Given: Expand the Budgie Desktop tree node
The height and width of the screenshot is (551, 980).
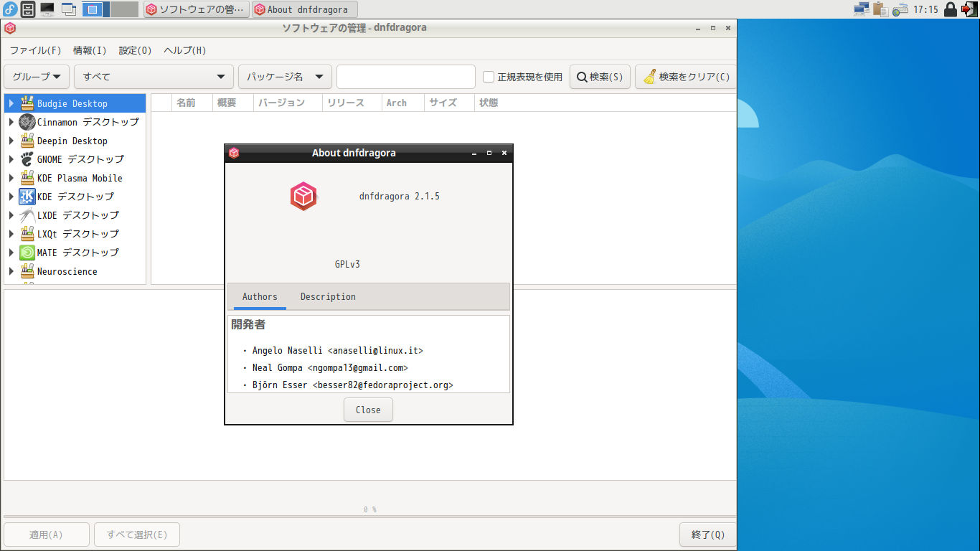Looking at the screenshot, I should click(11, 103).
